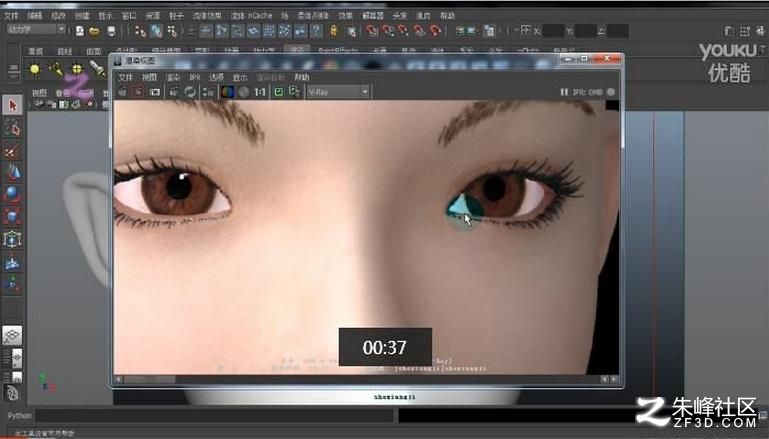Open a scene with folder icon
The width and height of the screenshot is (769, 439).
coord(94,31)
